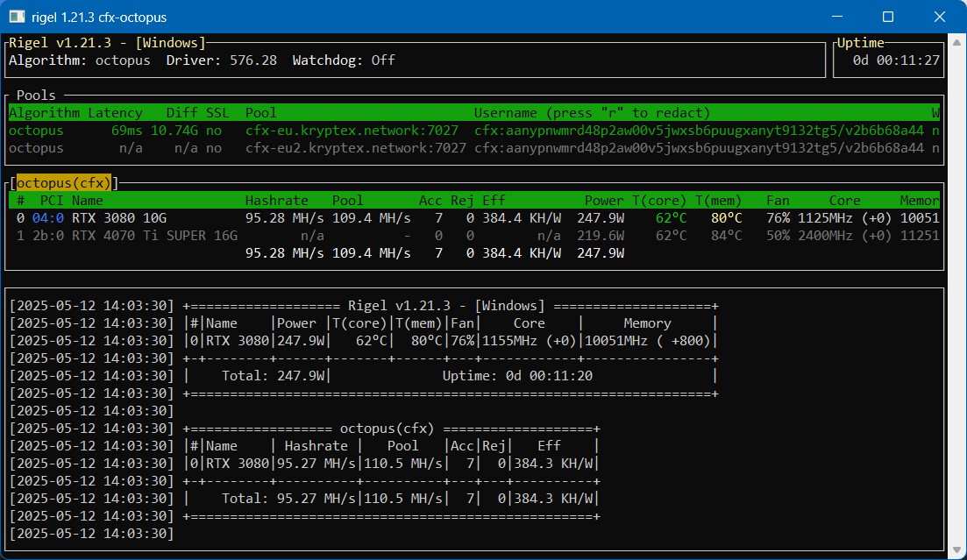Click the 50% fan speed of RTX 4070 Ti
Viewport: 967px width, 560px height.
[778, 237]
